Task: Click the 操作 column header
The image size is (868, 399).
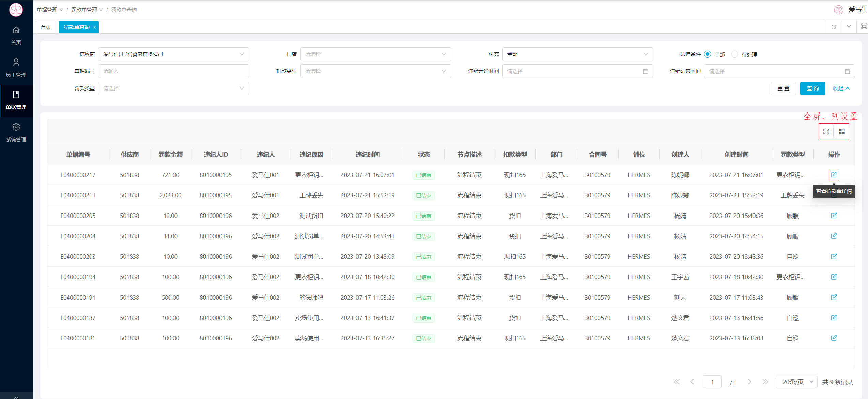Action: pyautogui.click(x=834, y=155)
